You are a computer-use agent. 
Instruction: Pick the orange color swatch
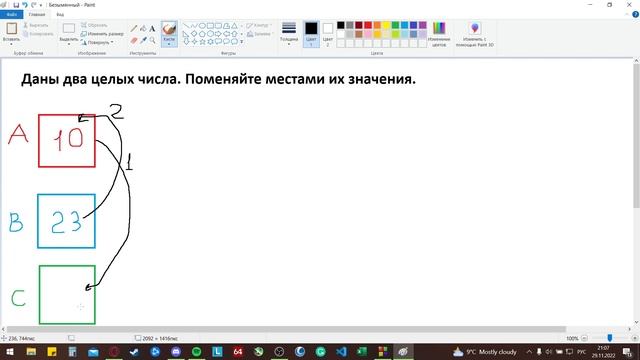[x=377, y=25]
